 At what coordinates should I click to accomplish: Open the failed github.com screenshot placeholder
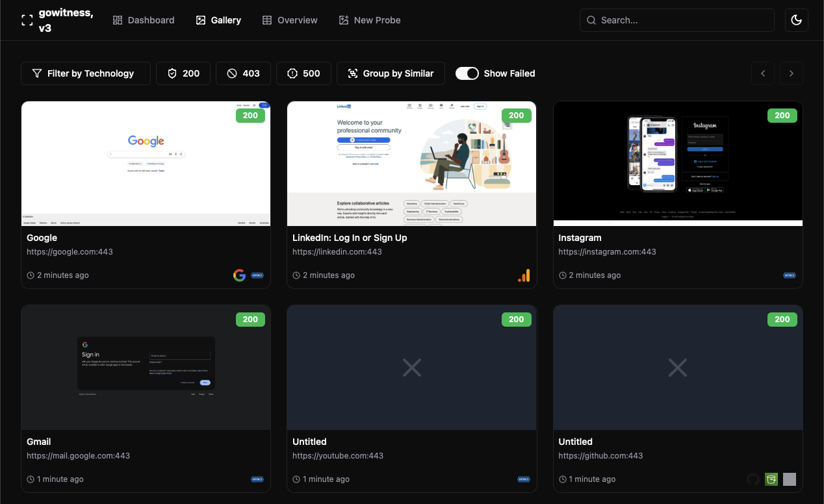(x=678, y=368)
